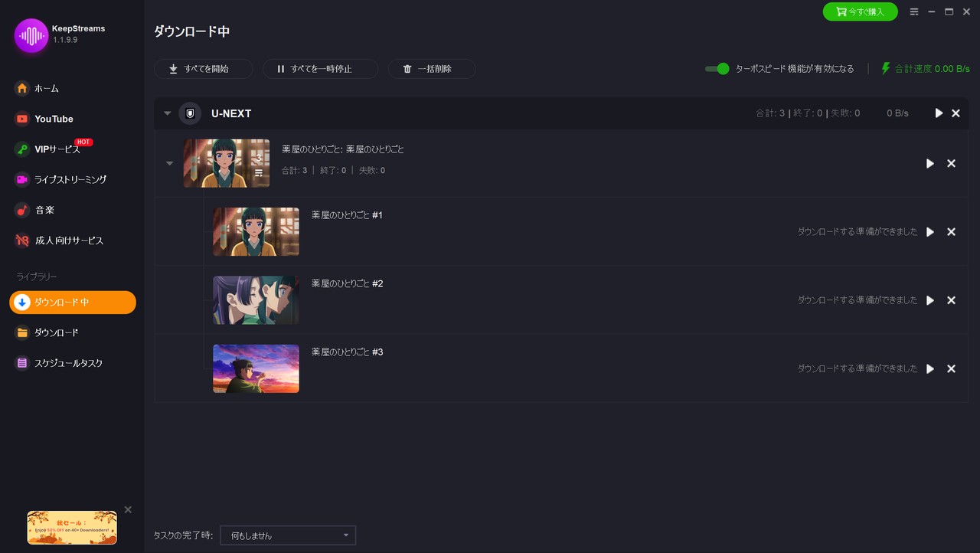Collapse the 薬屋のひとりごと series with its arrow
980x553 pixels.
click(169, 163)
